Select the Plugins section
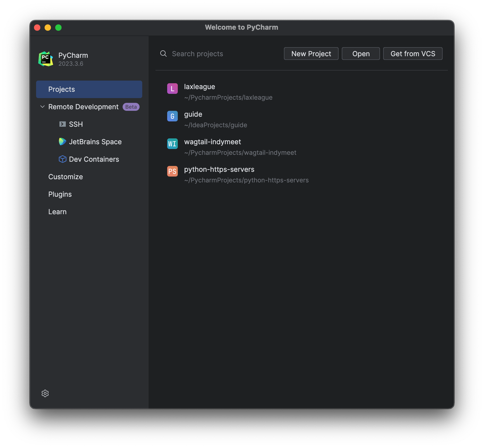Image resolution: width=484 pixels, height=448 pixels. [60, 194]
